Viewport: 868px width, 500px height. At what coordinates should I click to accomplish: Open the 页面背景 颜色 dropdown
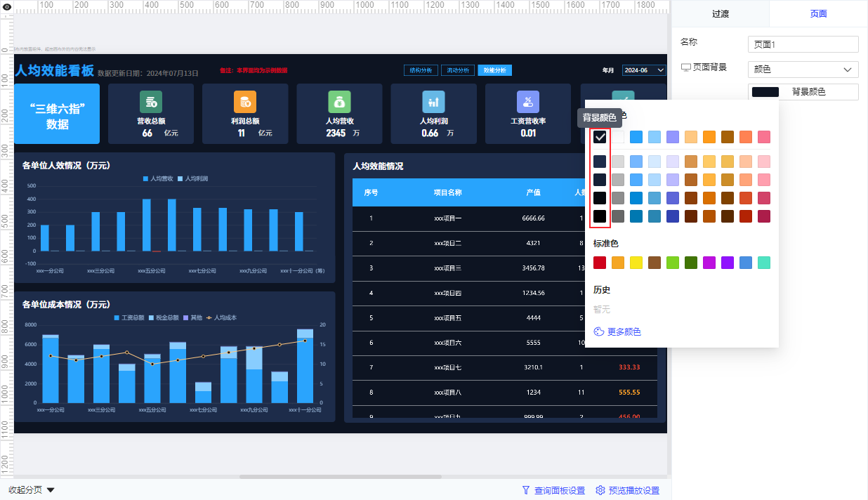[803, 70]
